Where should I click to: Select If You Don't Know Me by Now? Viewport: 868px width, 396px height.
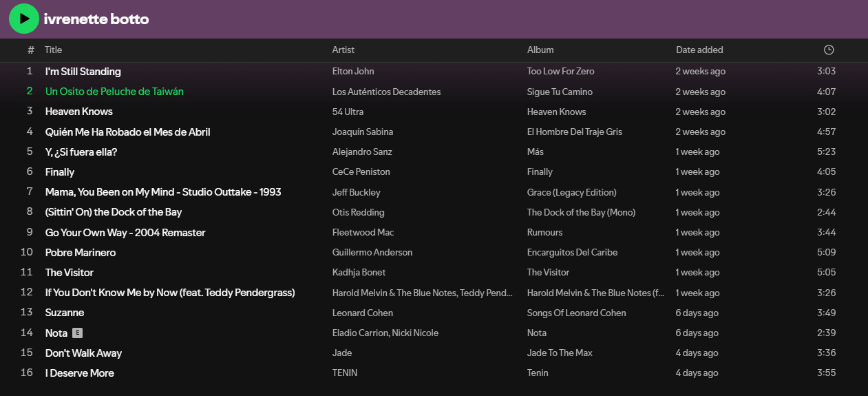pos(170,293)
